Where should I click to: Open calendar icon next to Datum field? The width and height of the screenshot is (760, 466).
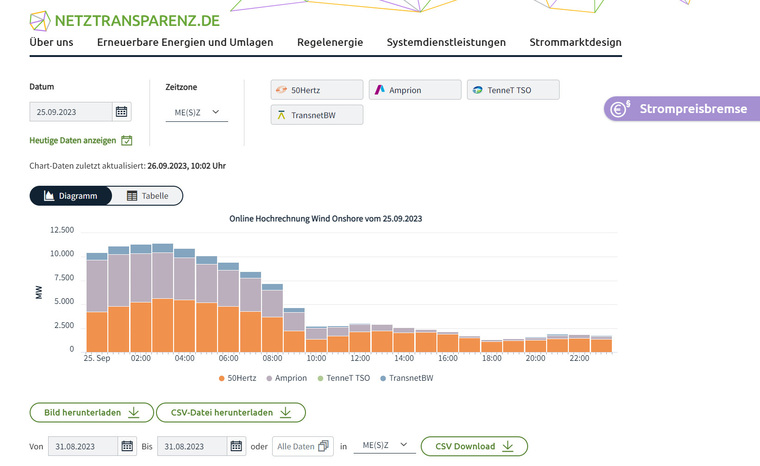point(122,112)
